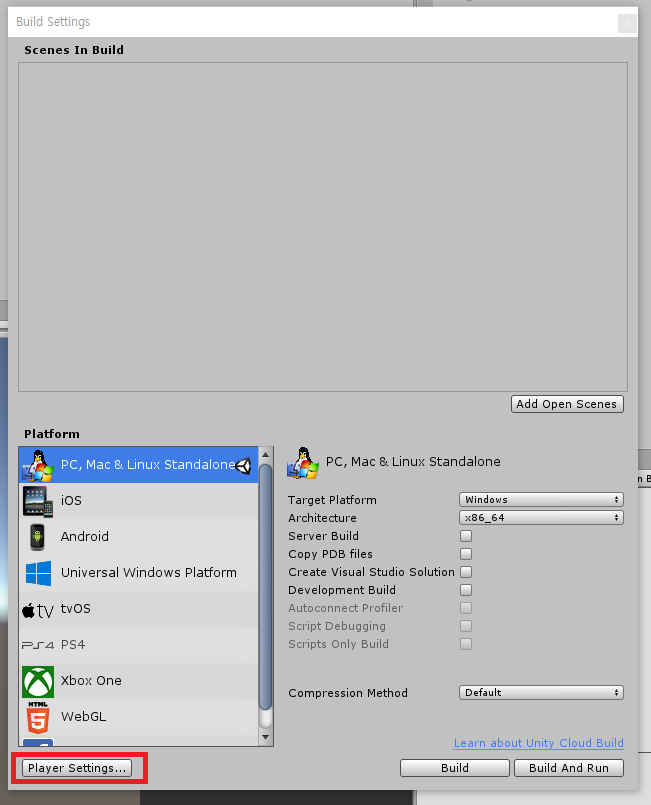Click the disabled Scripts Only Build checkbox
This screenshot has width=651, height=805.
tap(466, 644)
